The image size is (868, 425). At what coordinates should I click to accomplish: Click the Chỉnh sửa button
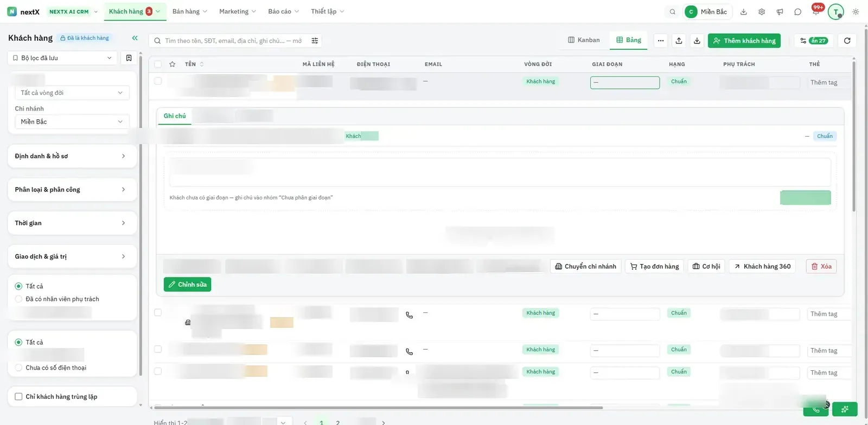[x=187, y=285]
